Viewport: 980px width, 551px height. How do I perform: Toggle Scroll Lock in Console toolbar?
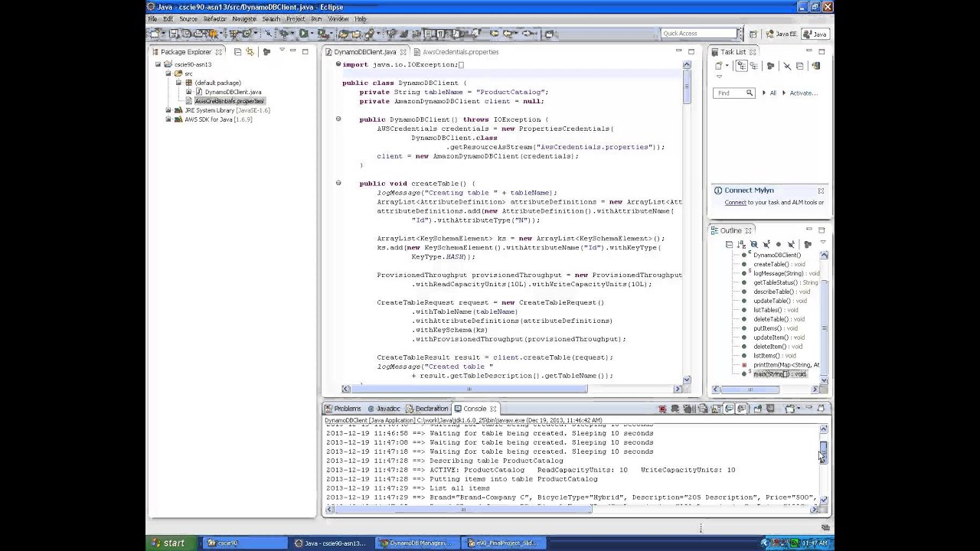click(x=716, y=409)
